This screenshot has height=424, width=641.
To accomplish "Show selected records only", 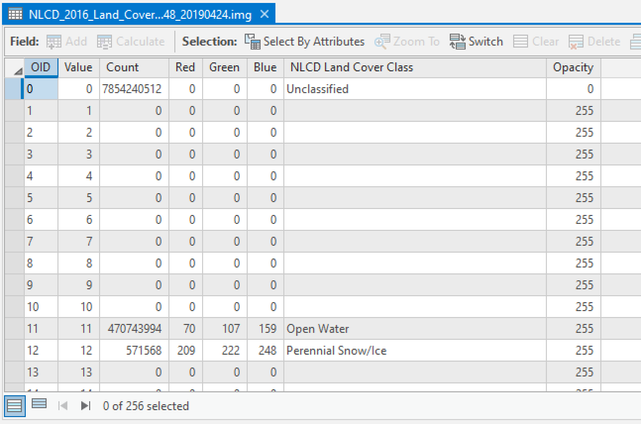I will point(39,404).
